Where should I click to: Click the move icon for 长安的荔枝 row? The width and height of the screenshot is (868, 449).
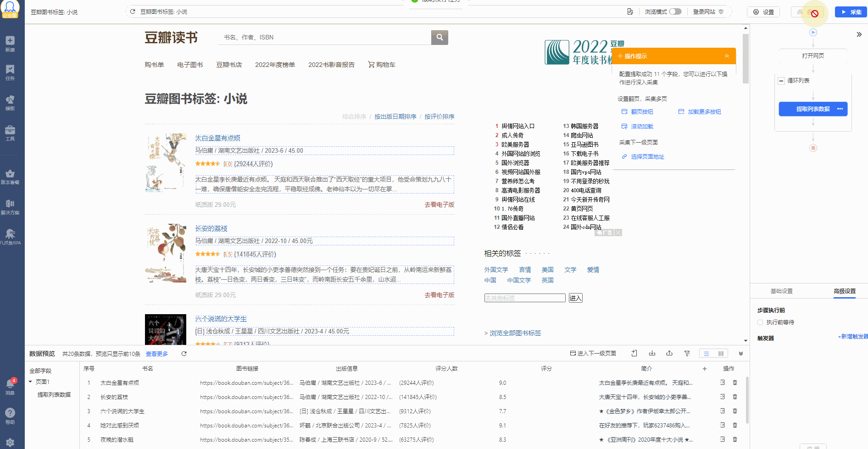point(723,397)
